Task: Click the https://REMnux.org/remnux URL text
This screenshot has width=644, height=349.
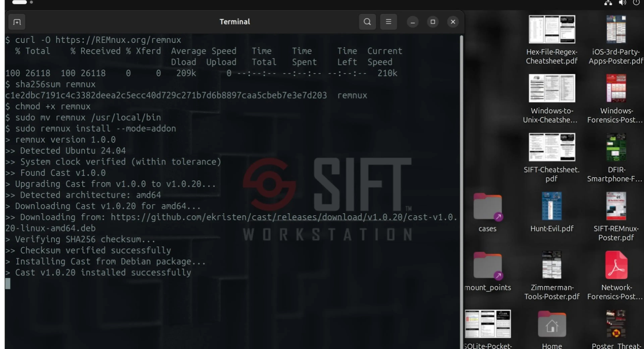Action: (118, 40)
